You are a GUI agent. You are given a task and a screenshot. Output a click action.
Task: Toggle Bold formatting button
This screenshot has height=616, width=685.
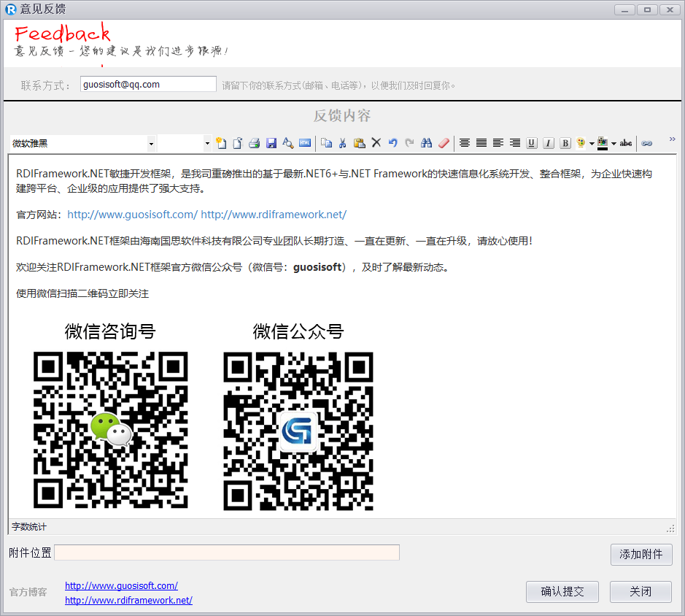(x=565, y=144)
